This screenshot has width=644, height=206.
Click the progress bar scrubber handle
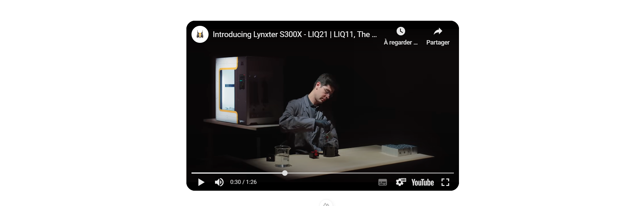coord(285,173)
